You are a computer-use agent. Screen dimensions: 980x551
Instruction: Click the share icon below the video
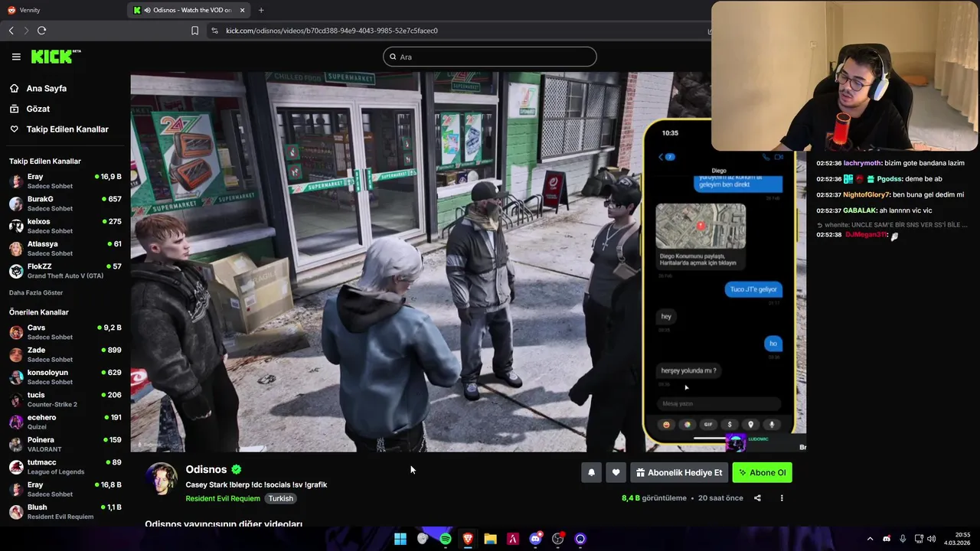[757, 498]
